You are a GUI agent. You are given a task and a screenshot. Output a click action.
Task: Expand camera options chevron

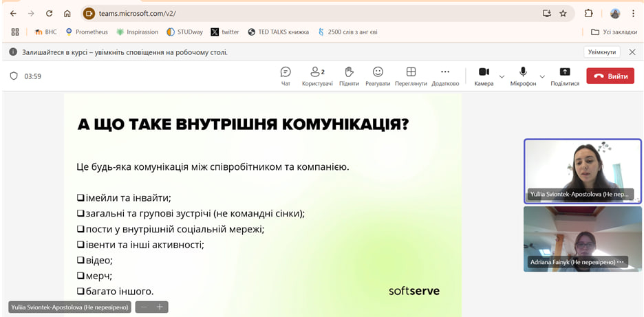(502, 76)
